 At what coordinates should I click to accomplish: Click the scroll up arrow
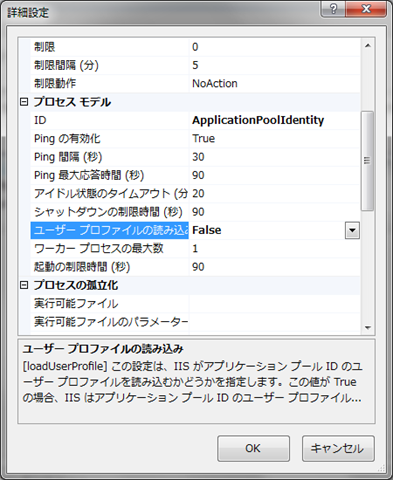pyautogui.click(x=368, y=46)
